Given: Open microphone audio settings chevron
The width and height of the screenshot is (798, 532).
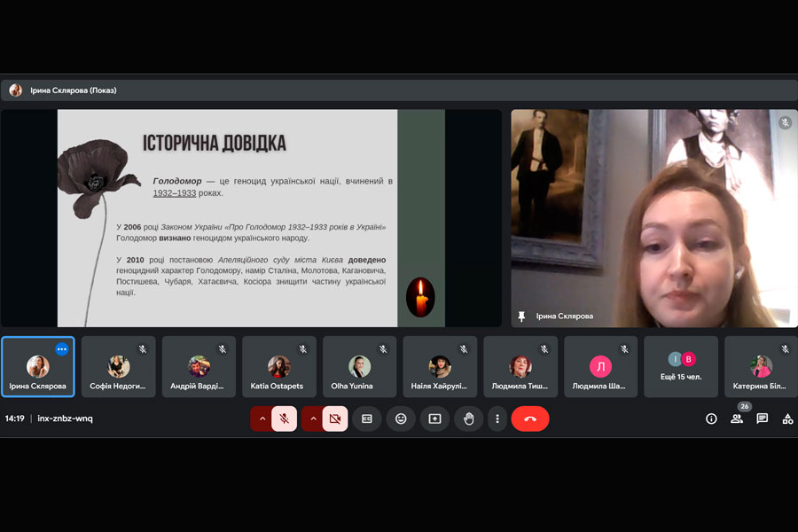Looking at the screenshot, I should coord(262,419).
